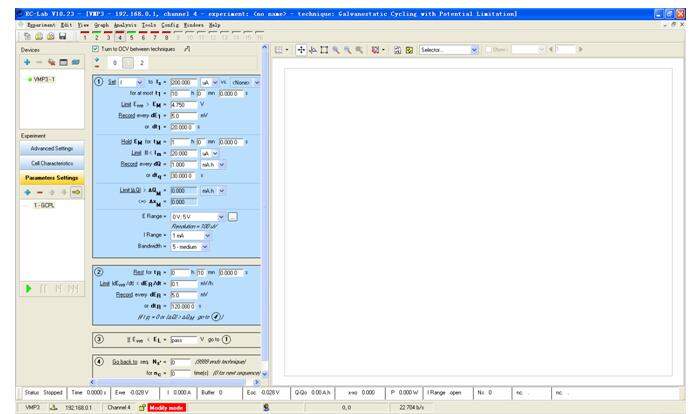690x414 pixels.
Task: Remove the device with the minus icon in the Devices panel
Action: (39, 62)
